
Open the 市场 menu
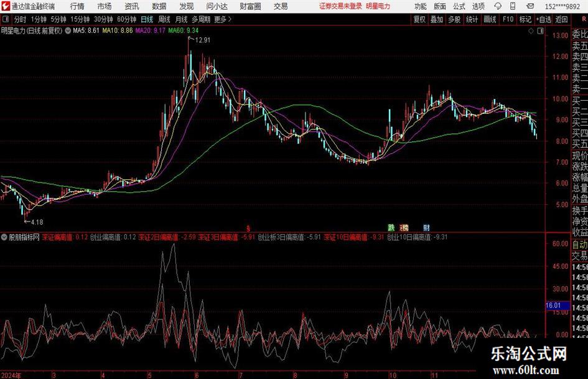pyautogui.click(x=105, y=6)
